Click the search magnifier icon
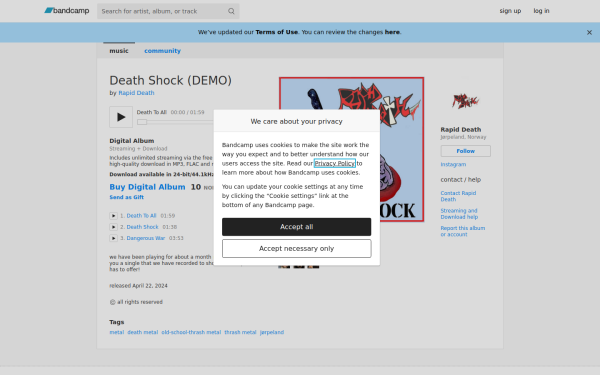Viewport: 600px width, 375px height. [x=231, y=11]
